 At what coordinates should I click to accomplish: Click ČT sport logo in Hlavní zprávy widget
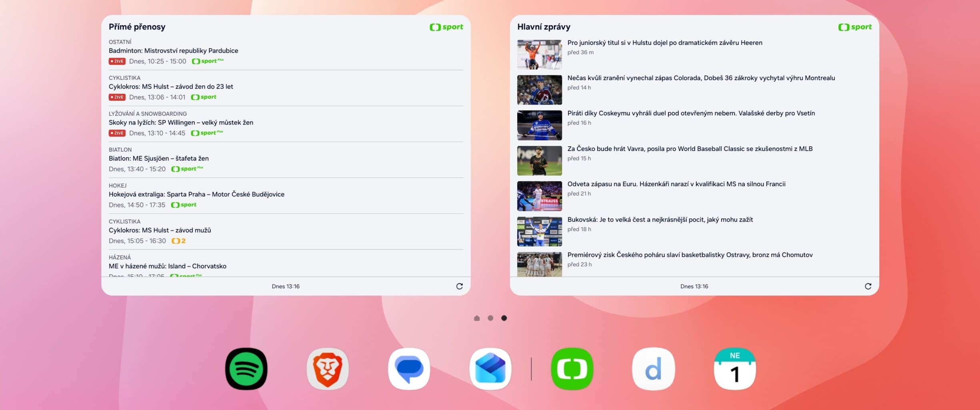point(855,27)
